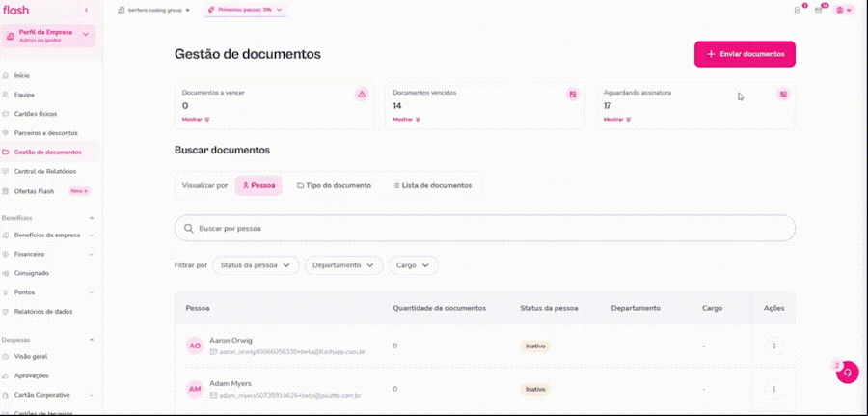Click the Equipe people icon
Screen dimensions: 868x416
tap(6, 95)
